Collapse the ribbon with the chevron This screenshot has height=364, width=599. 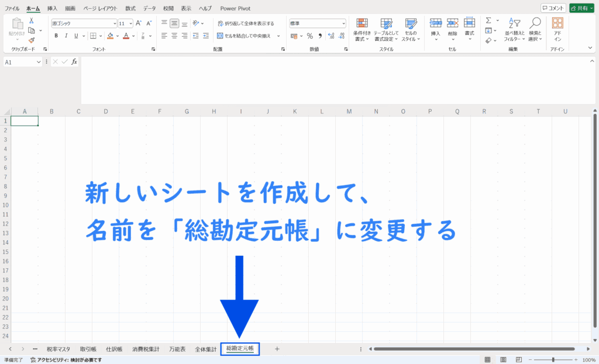click(590, 48)
